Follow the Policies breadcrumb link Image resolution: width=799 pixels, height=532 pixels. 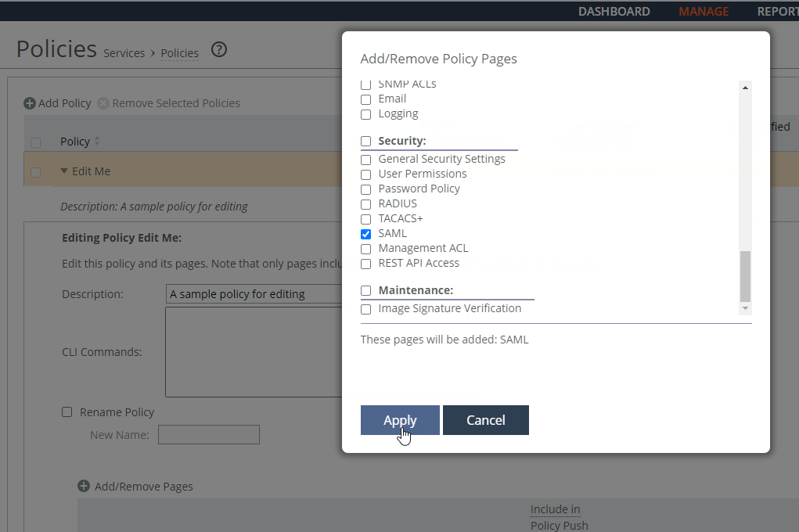(179, 53)
